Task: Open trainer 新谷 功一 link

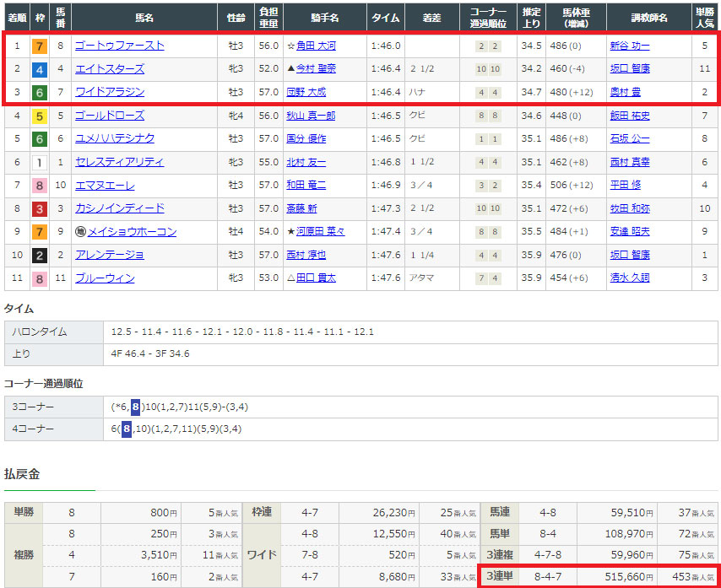Action: (630, 46)
